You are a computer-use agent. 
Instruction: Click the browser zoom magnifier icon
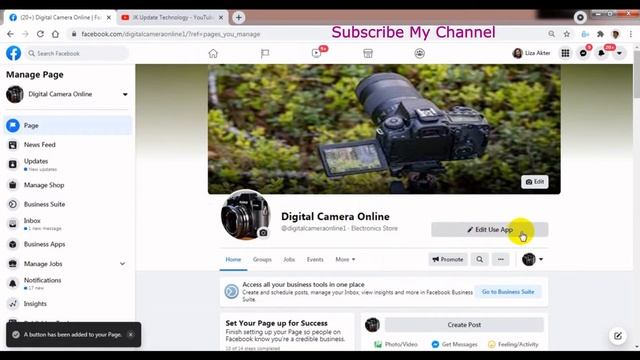551,34
